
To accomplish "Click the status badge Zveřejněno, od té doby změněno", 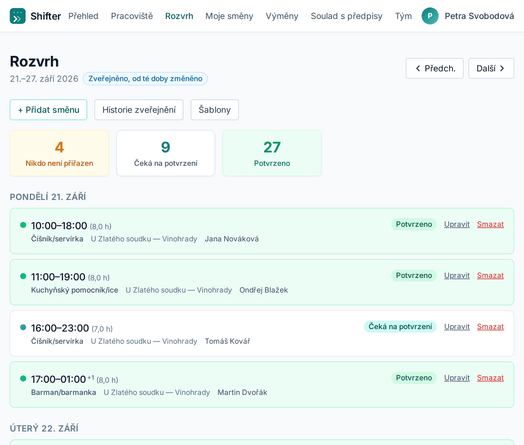I will (x=145, y=79).
